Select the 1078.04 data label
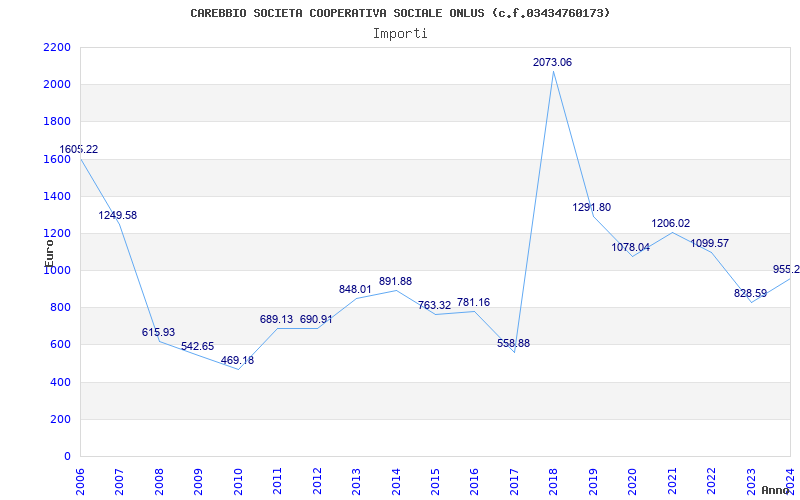800x500 pixels. (x=631, y=247)
